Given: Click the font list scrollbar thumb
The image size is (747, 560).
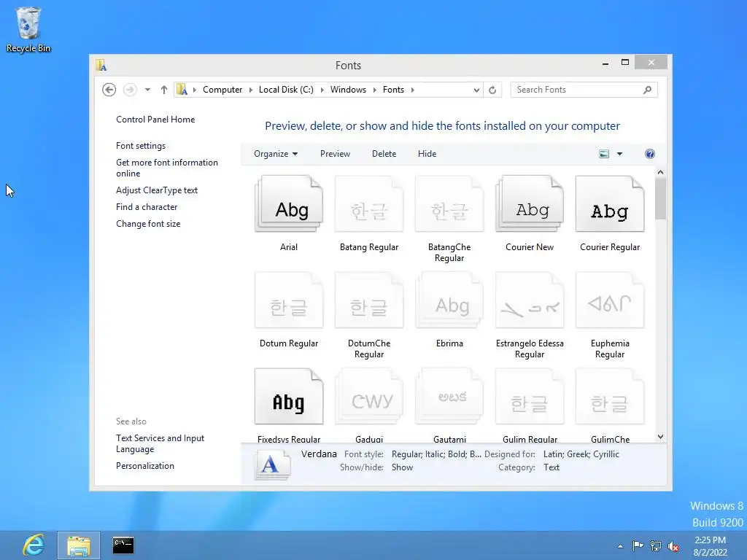Looking at the screenshot, I should [x=660, y=199].
